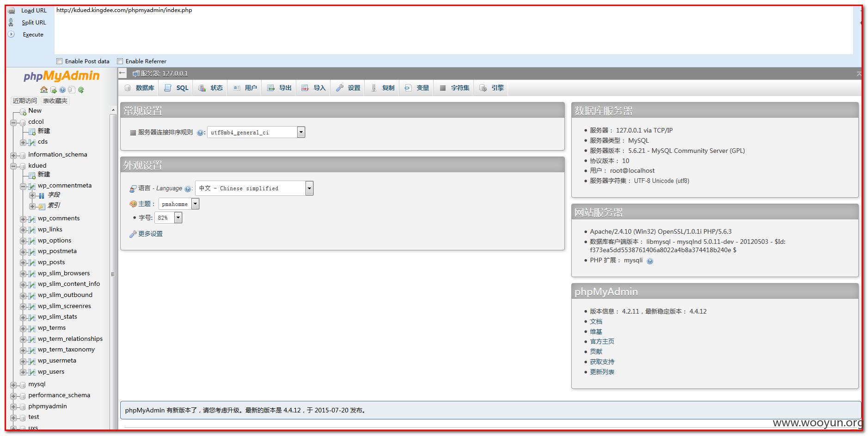The image size is (868, 436).
Task: Click help icon beside Language label
Action: [x=188, y=189]
